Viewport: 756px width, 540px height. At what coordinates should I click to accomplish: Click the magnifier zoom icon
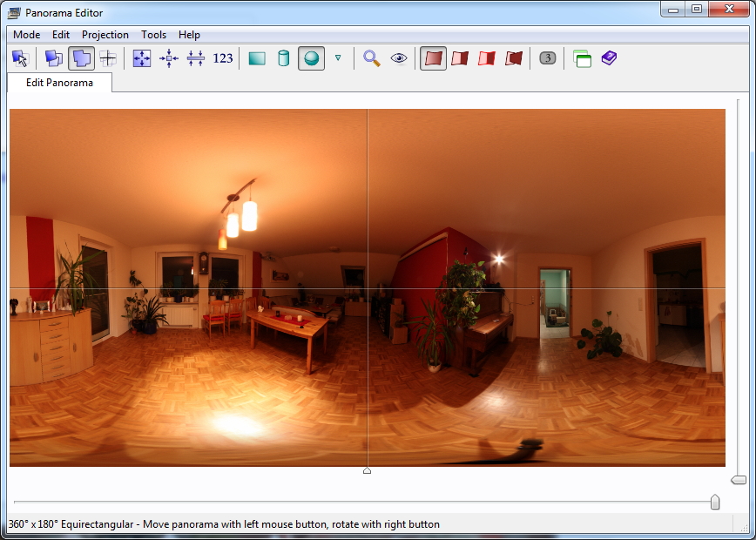tap(372, 58)
